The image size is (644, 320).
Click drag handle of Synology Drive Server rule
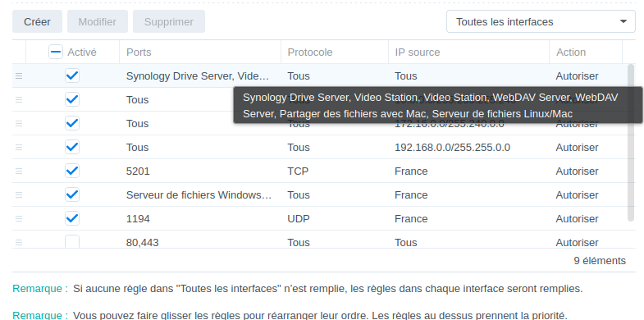19,76
